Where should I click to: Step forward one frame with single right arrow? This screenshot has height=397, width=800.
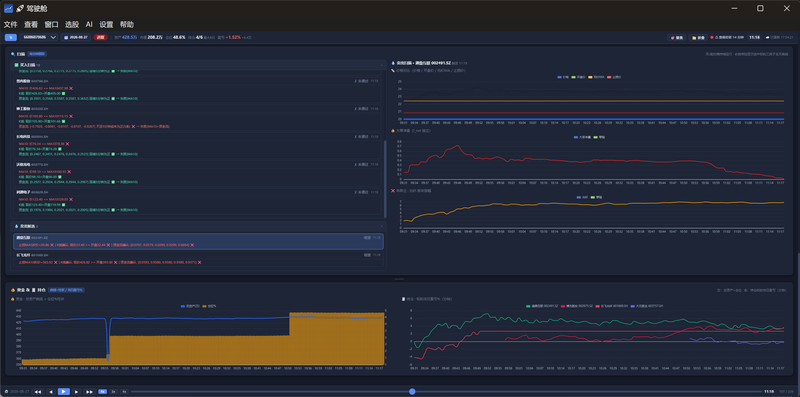[x=76, y=391]
